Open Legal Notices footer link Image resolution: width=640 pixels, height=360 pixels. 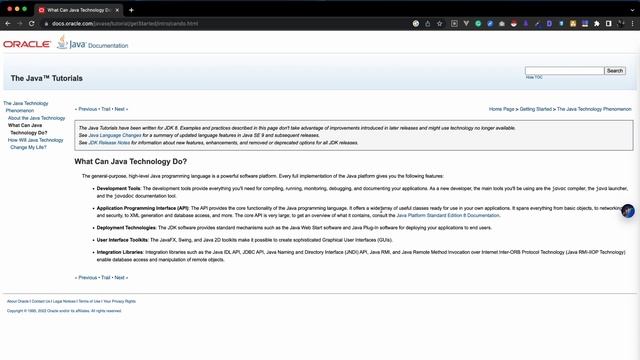pos(64,301)
